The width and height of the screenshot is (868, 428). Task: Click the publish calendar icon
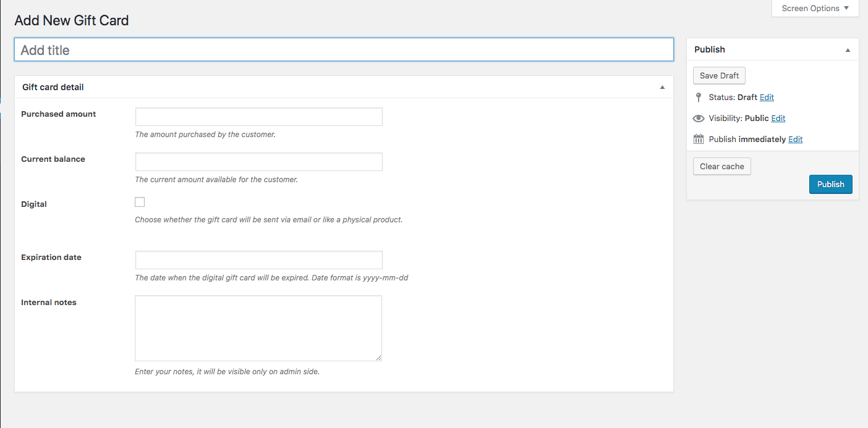tap(699, 140)
